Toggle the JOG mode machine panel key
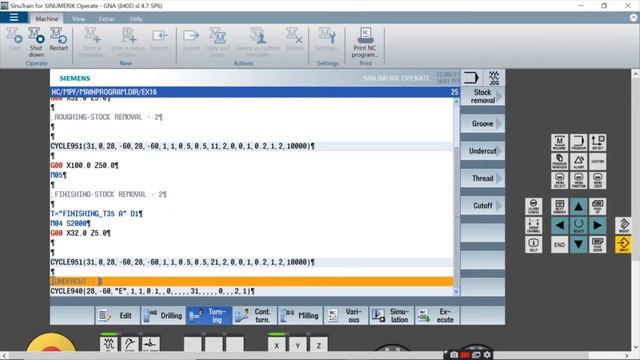Screen dimensions: 640x360 pos(109,344)
